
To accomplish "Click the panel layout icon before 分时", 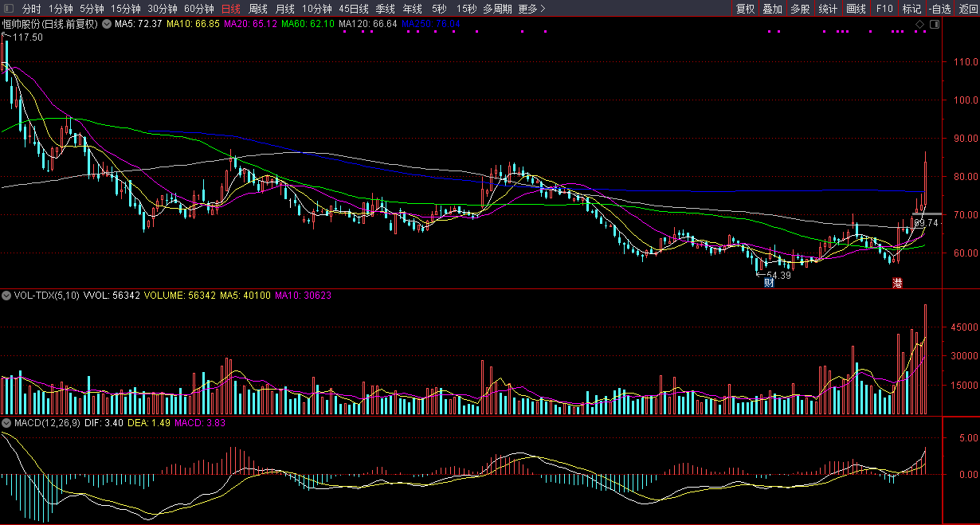I will 9,9.
